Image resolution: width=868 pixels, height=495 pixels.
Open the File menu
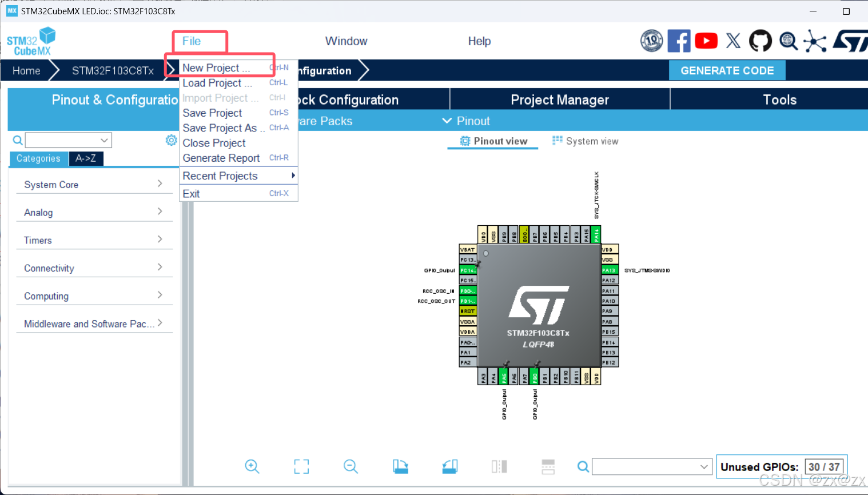click(192, 41)
